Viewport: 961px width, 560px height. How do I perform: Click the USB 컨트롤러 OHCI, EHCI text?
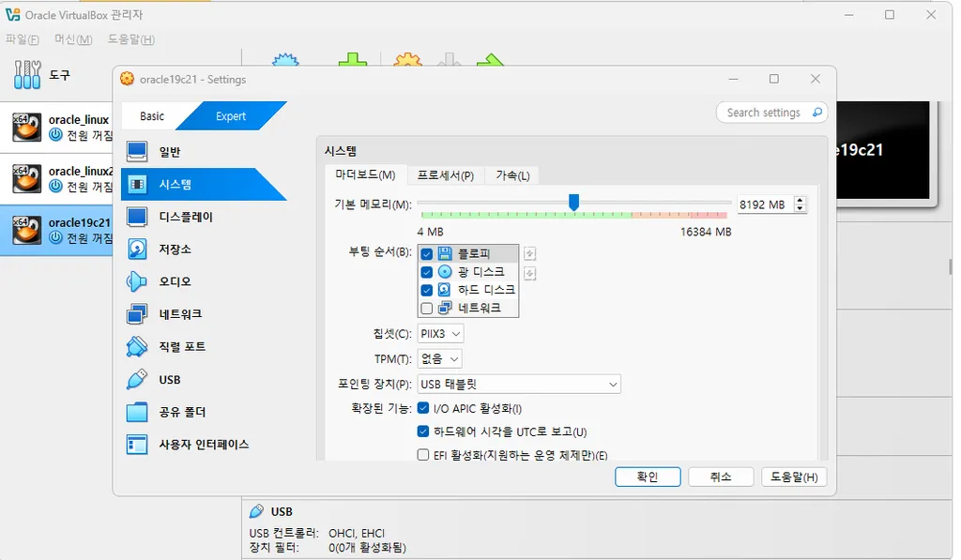pos(317,533)
